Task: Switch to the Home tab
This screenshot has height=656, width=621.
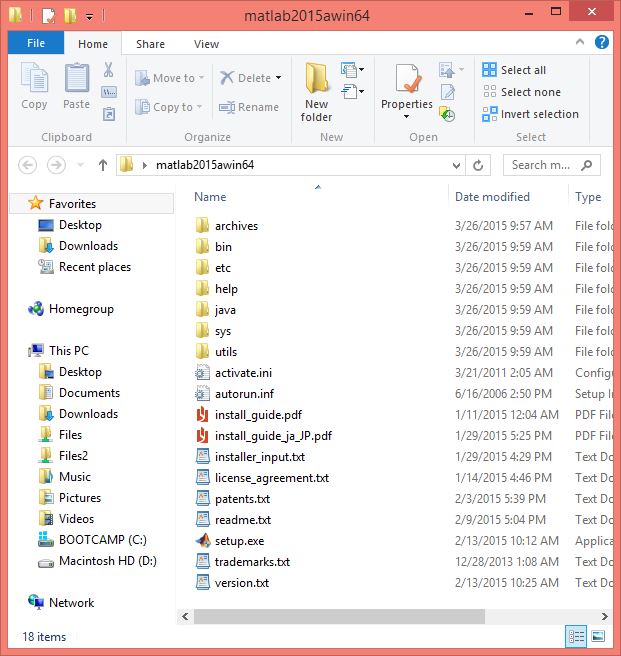Action: tap(93, 44)
